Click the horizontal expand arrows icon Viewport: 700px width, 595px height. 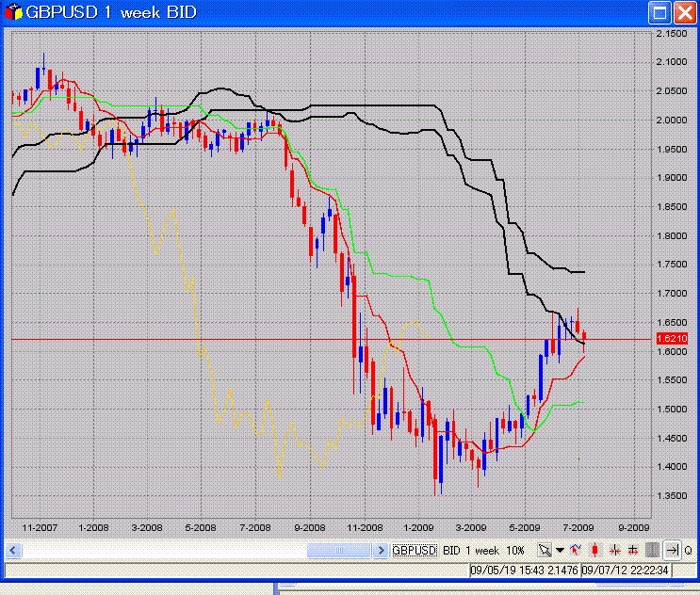(x=633, y=551)
